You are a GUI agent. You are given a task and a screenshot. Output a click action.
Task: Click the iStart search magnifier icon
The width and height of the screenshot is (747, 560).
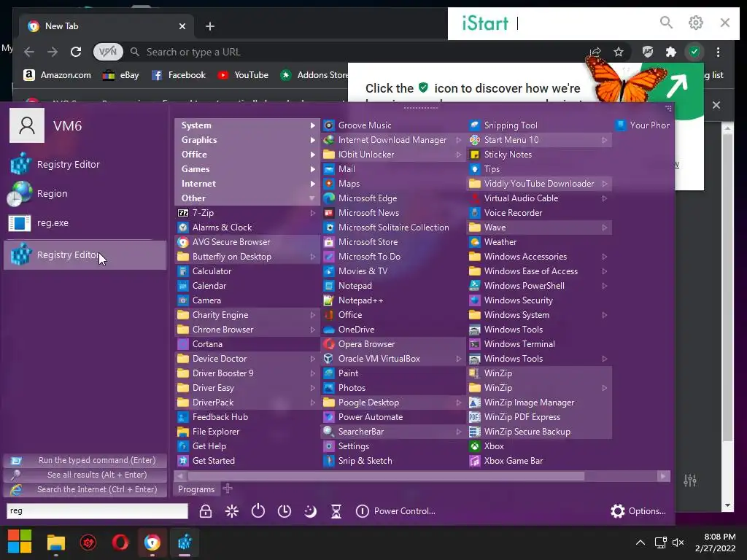(x=666, y=23)
